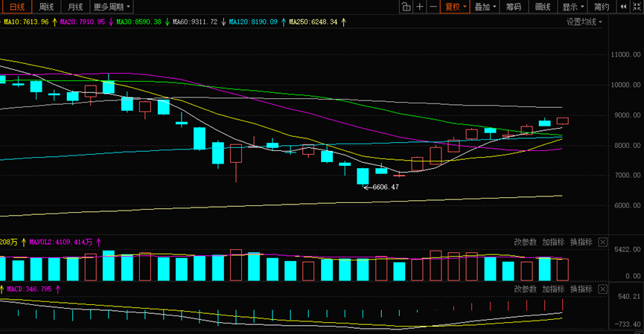
Task: Click the MACD:346.795 label
Action: click(x=29, y=289)
